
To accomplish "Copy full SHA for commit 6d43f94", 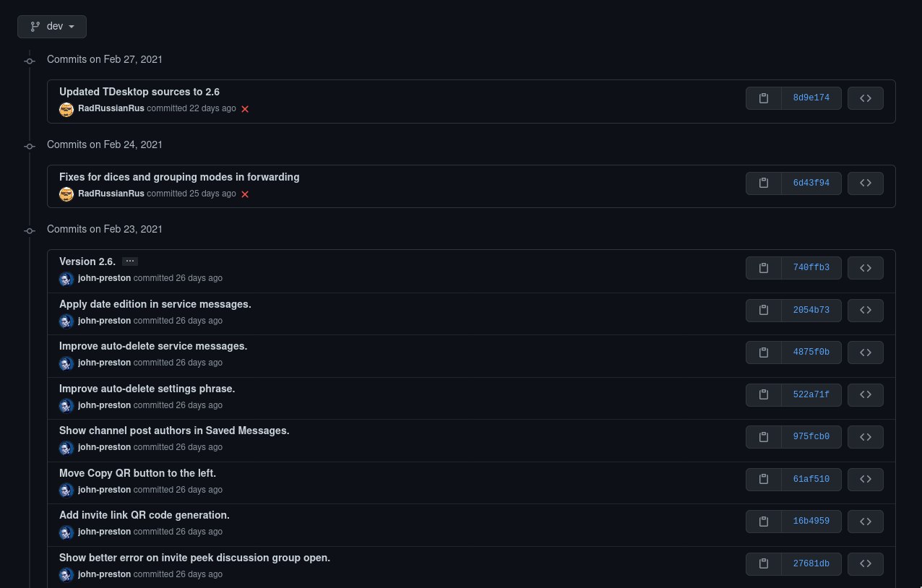I will 764,183.
